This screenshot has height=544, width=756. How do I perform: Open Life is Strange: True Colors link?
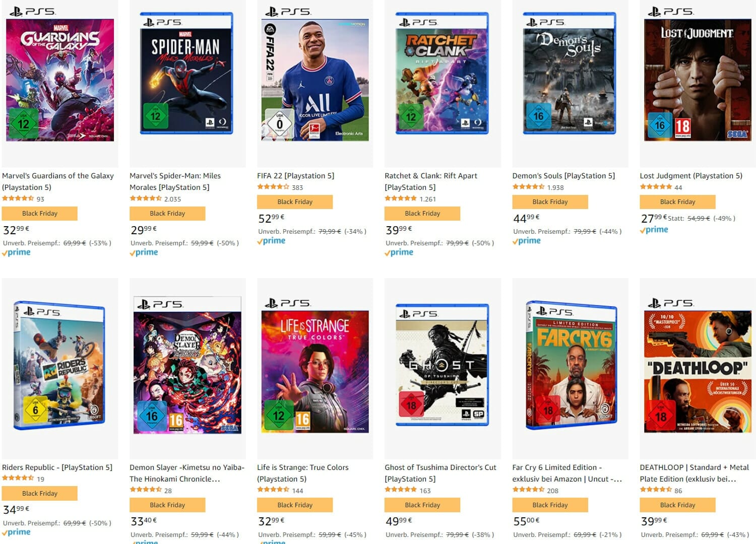coord(303,473)
